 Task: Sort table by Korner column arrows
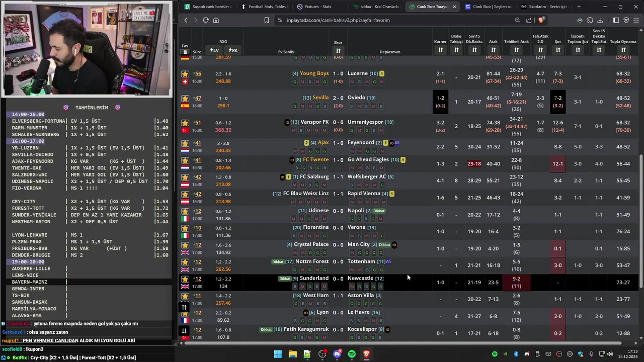coord(440,50)
